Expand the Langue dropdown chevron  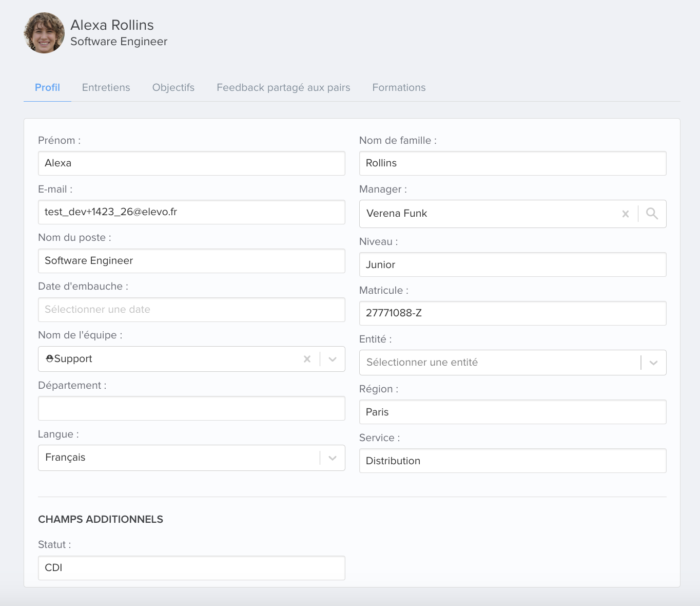[x=333, y=458]
